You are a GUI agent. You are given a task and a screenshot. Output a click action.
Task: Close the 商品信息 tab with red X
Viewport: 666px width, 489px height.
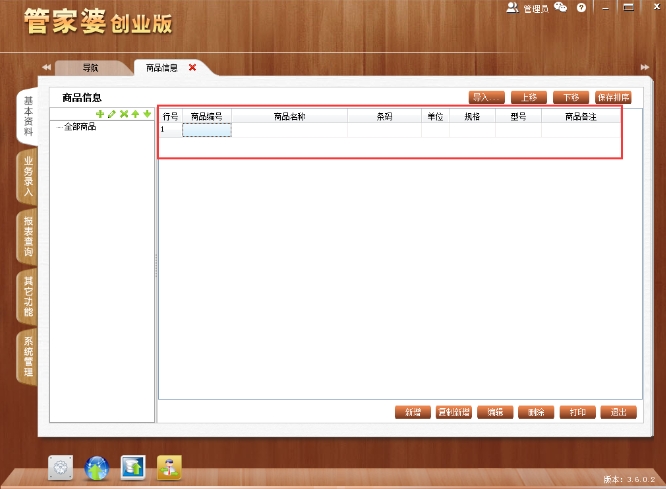click(x=192, y=68)
